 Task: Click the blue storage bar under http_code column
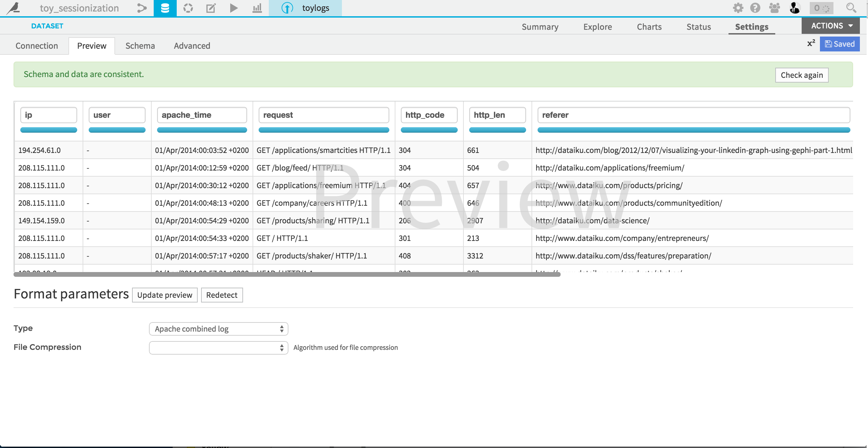429,130
